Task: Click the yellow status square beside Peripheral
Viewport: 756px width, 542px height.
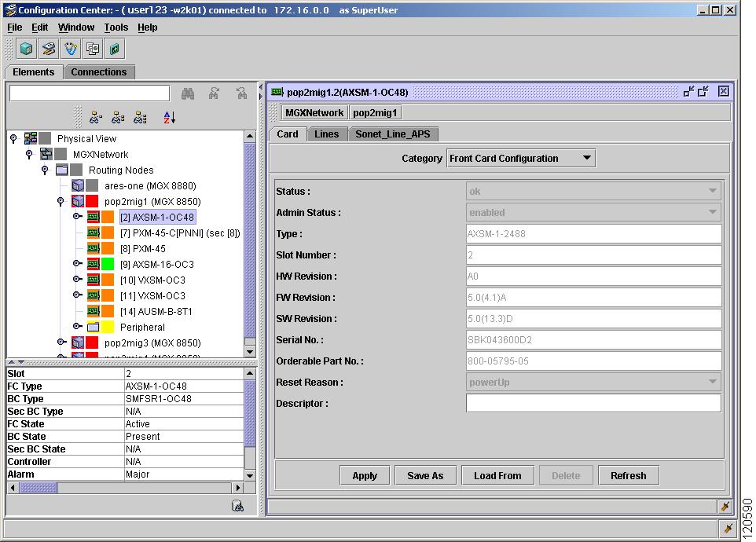Action: (108, 327)
